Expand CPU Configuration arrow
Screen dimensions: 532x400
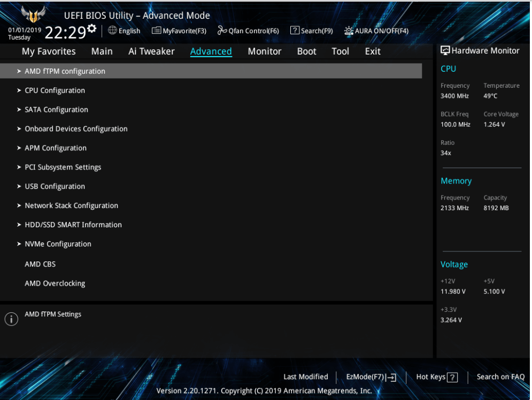tap(19, 90)
